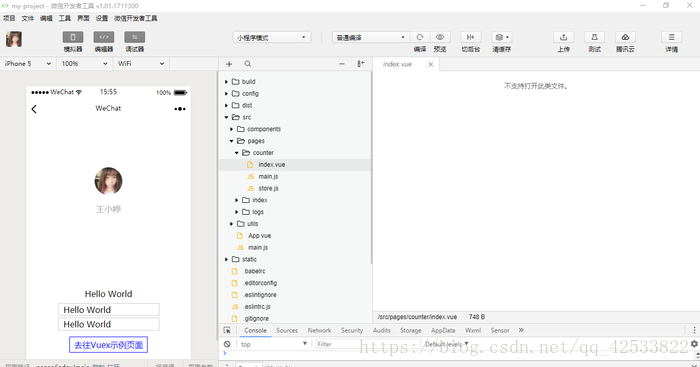Switch to the Console tab
Image resolution: width=700 pixels, height=367 pixels.
(255, 330)
